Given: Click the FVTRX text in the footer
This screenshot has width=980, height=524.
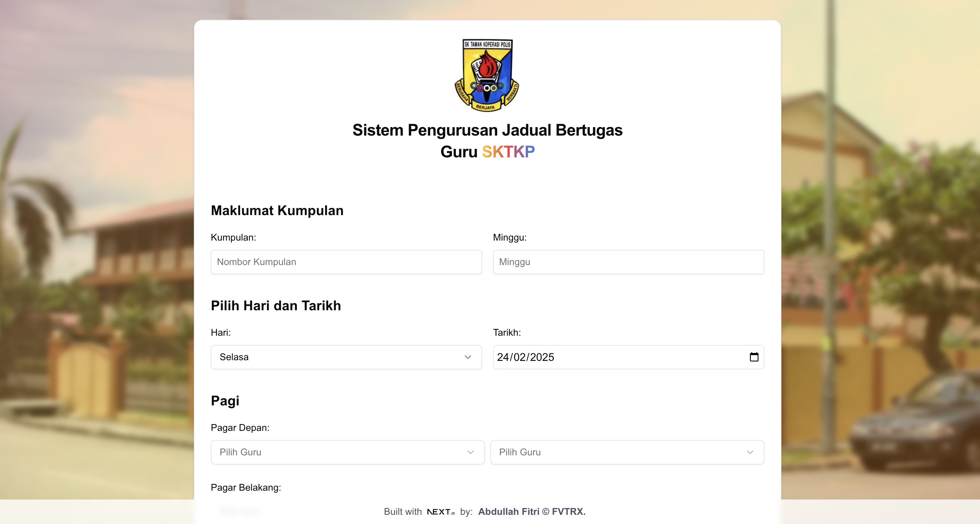Looking at the screenshot, I should 568,511.
